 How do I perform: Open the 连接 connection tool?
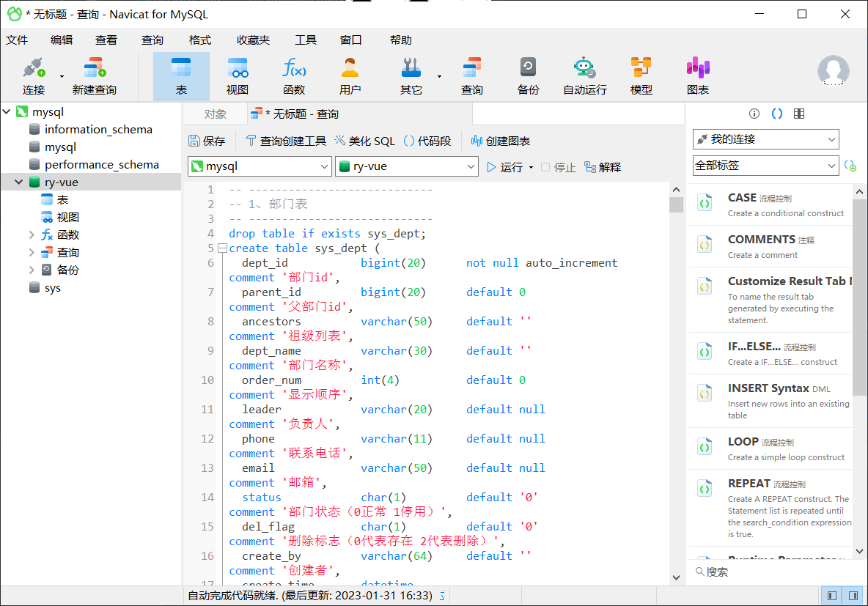click(33, 76)
